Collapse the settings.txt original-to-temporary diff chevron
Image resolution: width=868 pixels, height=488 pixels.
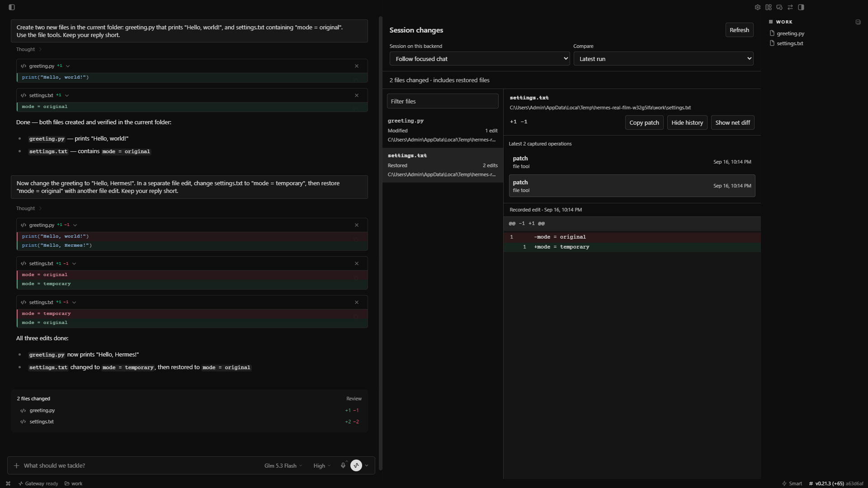(x=74, y=263)
